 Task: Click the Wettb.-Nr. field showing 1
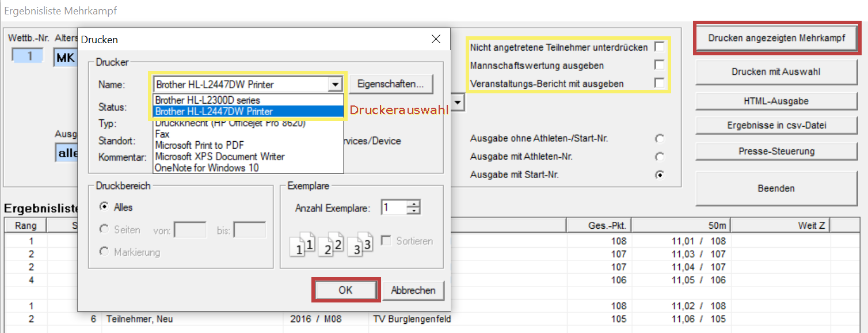point(28,56)
